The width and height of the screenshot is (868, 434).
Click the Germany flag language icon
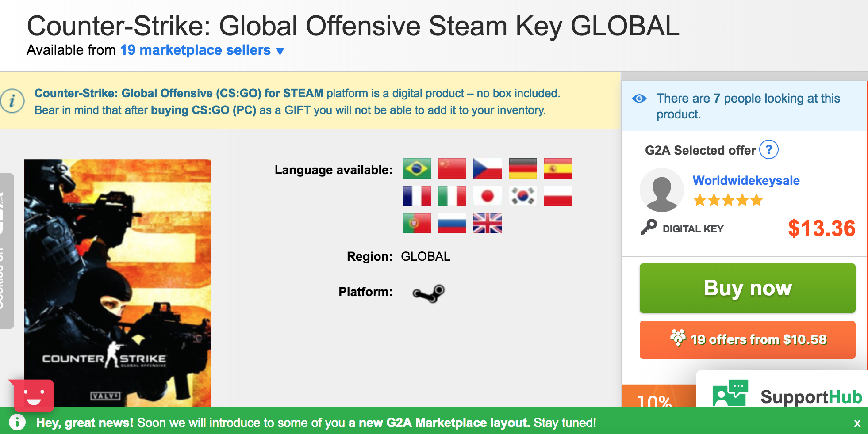coord(522,168)
